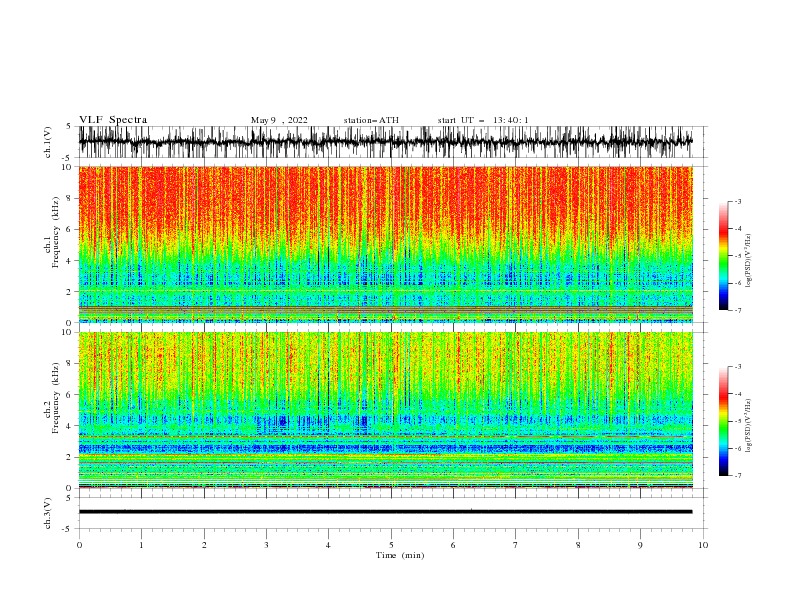Screen dimensions: 792x612
Task: Click the ch.2 color scale bar
Action: coord(723,421)
